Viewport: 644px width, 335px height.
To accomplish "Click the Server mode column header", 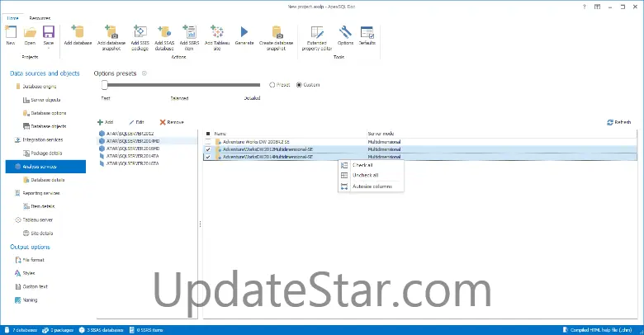I will pos(381,134).
